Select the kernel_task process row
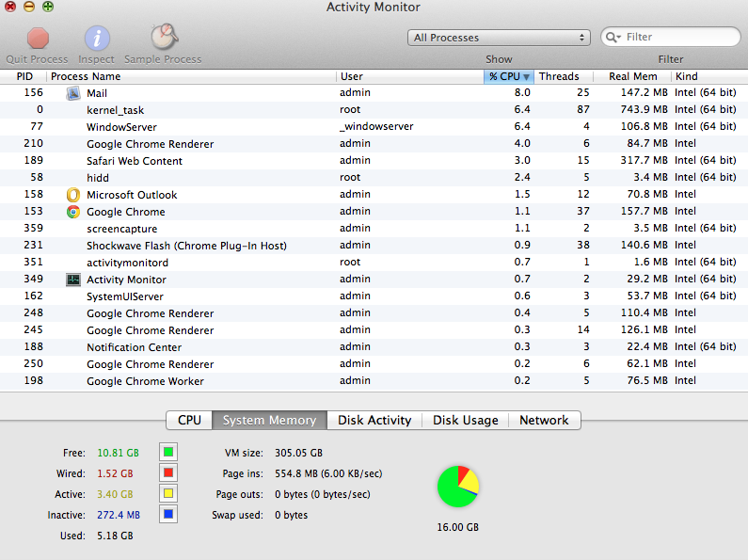 pos(374,110)
